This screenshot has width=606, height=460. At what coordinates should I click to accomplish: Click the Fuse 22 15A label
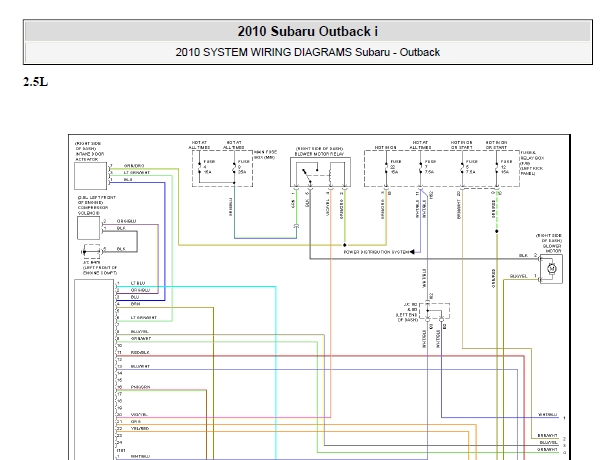(395, 167)
